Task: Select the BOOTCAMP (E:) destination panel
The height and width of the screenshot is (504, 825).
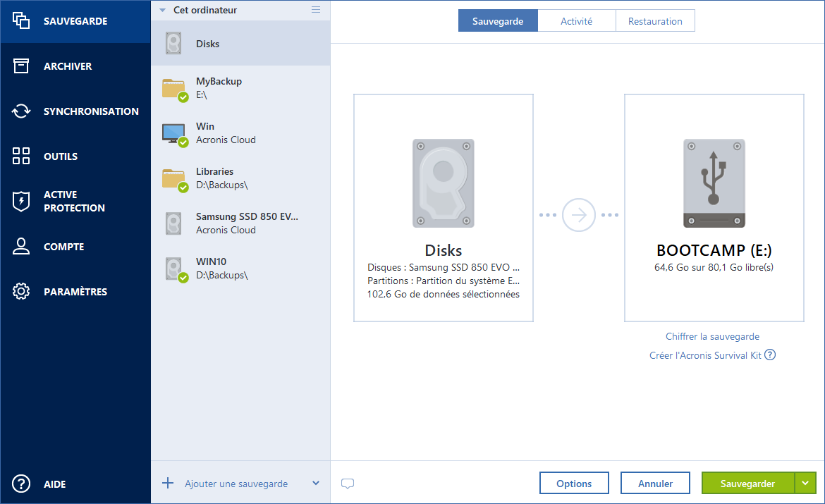Action: [714, 208]
